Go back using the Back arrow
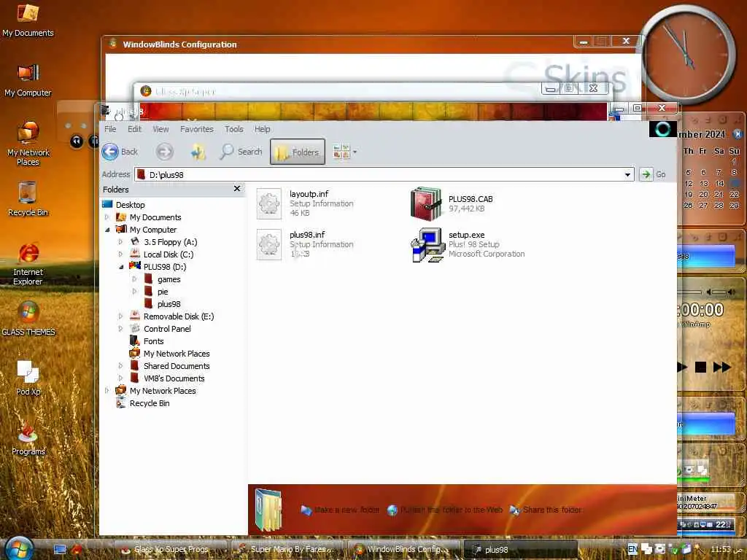Viewport: 747px width, 560px height. click(111, 152)
